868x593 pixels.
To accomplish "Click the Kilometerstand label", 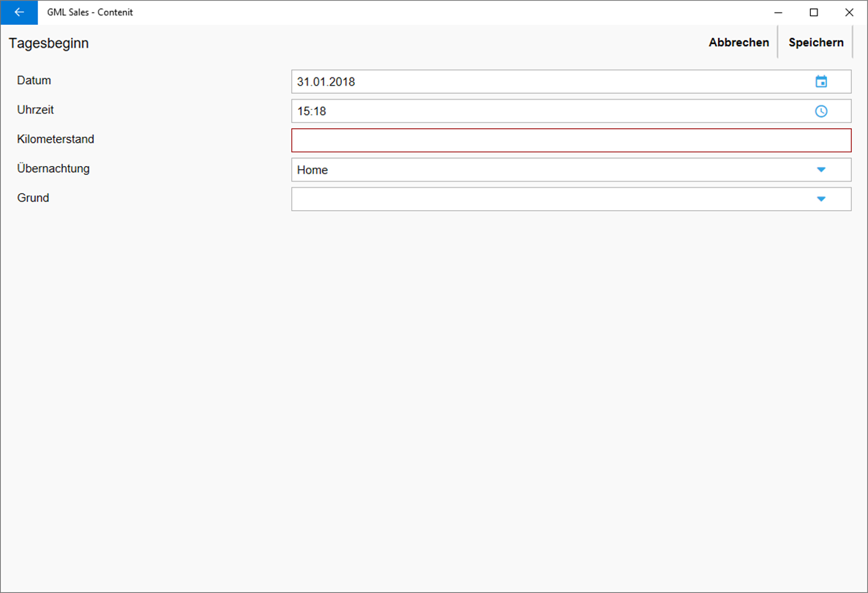I will [x=56, y=139].
